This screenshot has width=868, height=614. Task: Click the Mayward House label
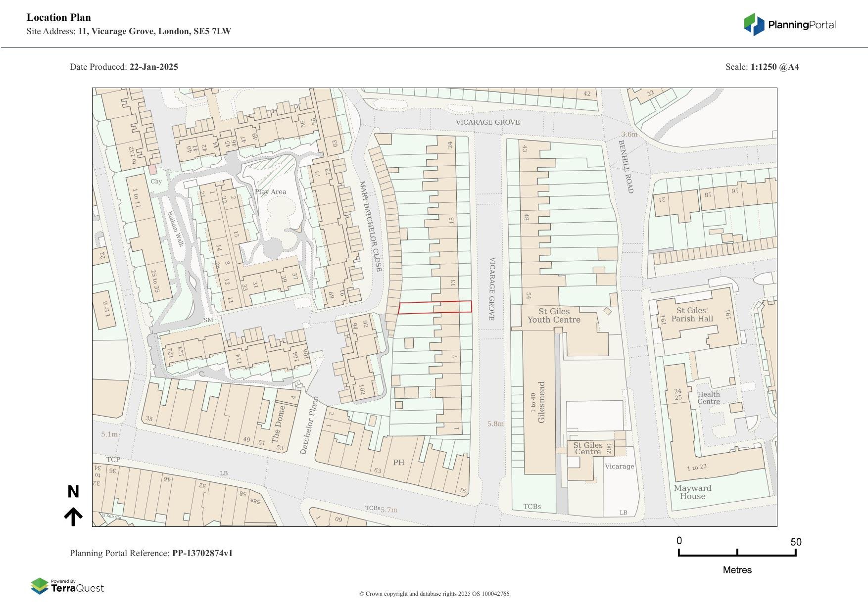click(x=692, y=492)
